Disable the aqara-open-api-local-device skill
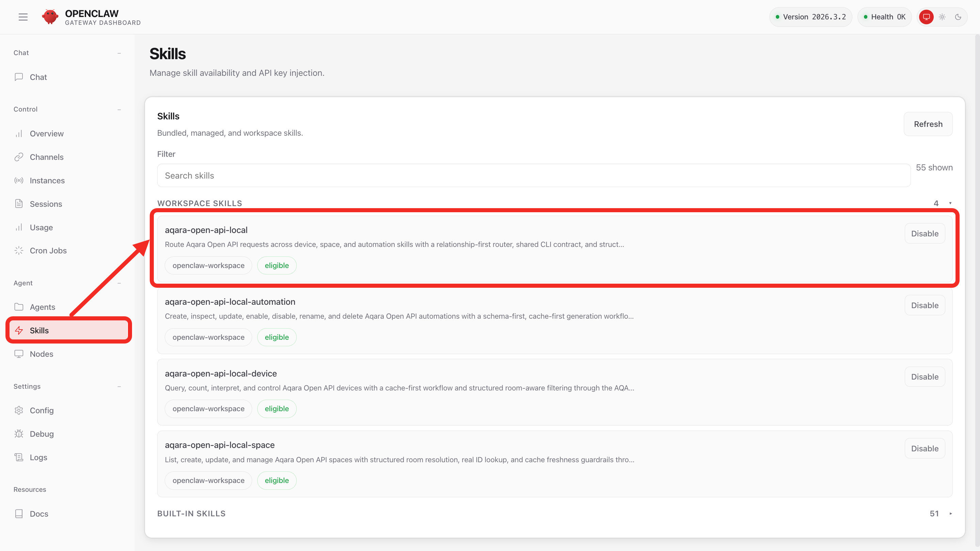The height and width of the screenshot is (551, 980). click(925, 377)
